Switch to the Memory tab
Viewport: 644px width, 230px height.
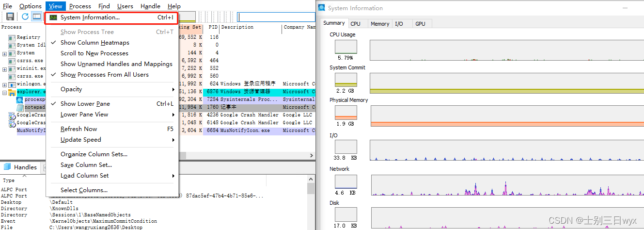[x=380, y=23]
